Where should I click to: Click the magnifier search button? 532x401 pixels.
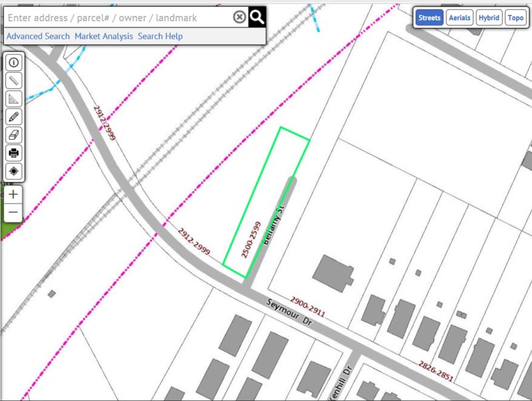[257, 17]
